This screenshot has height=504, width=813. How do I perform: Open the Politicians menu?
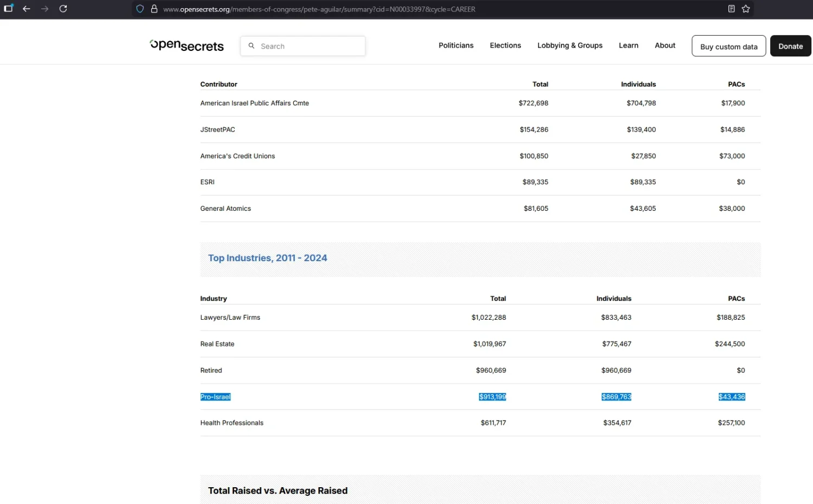456,46
